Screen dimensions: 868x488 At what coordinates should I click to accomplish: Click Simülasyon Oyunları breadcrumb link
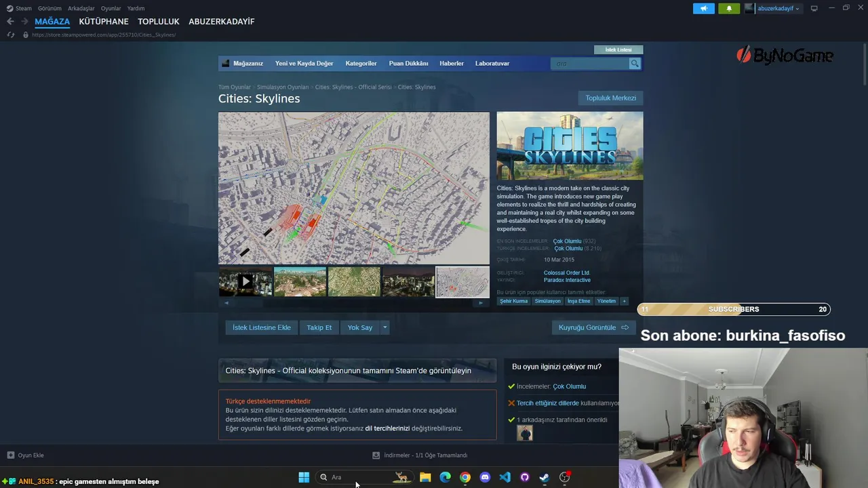point(283,87)
